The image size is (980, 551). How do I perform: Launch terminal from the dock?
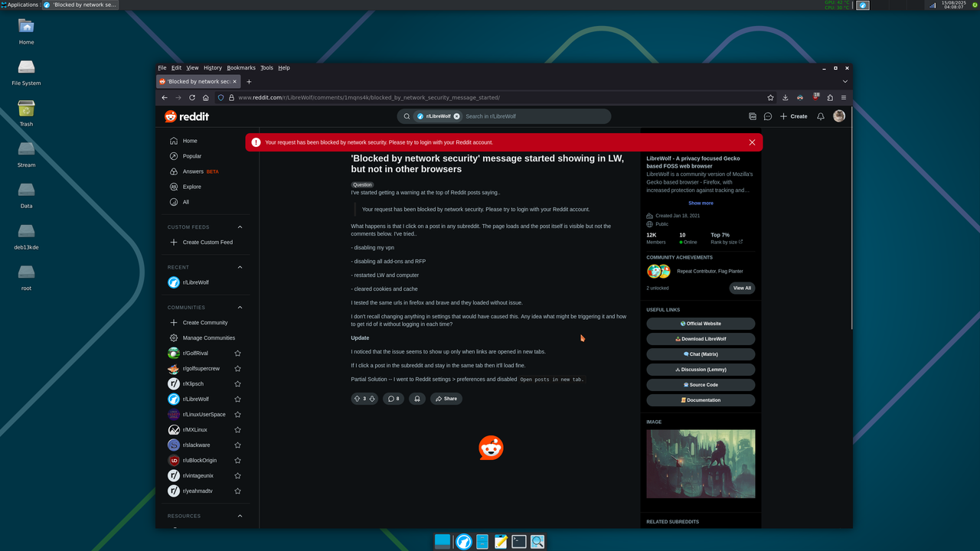[x=519, y=541]
